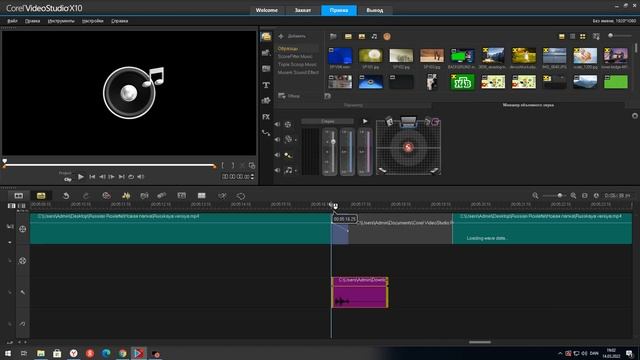The width and height of the screenshot is (640, 360).
Task: Click the Redo arrow in timeline toolbar
Action: (x=86, y=196)
